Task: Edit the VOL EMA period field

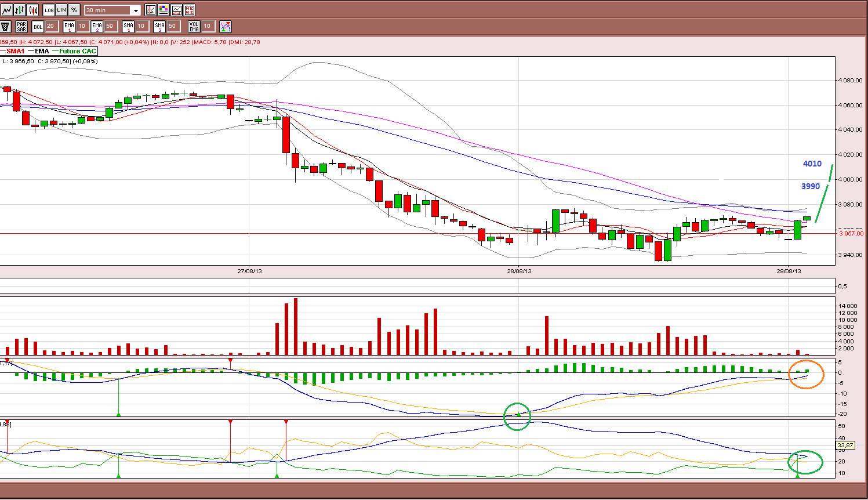Action: pyautogui.click(x=207, y=26)
